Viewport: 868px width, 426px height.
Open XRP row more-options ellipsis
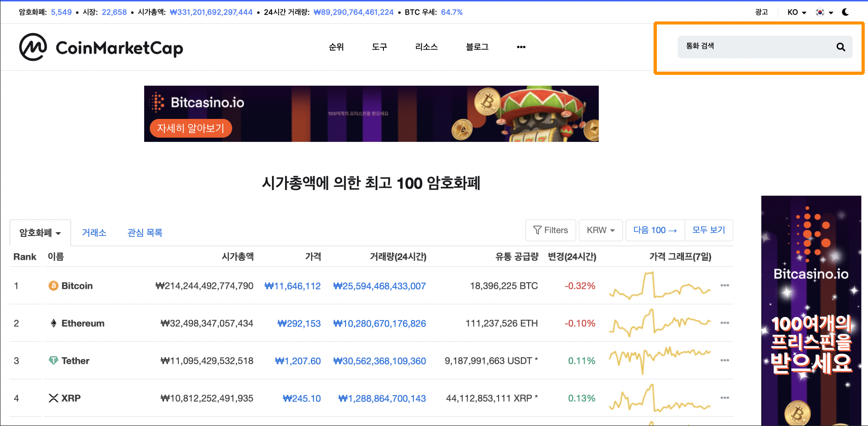click(x=725, y=398)
